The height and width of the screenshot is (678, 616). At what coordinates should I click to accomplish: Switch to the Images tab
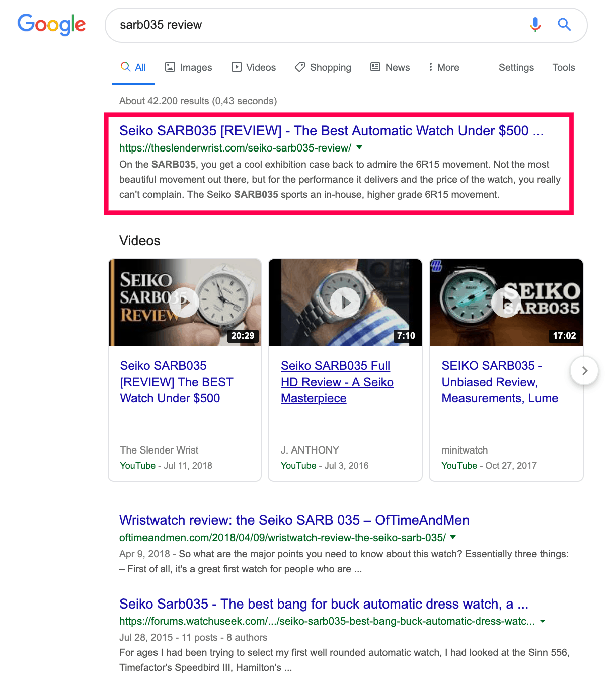(189, 67)
